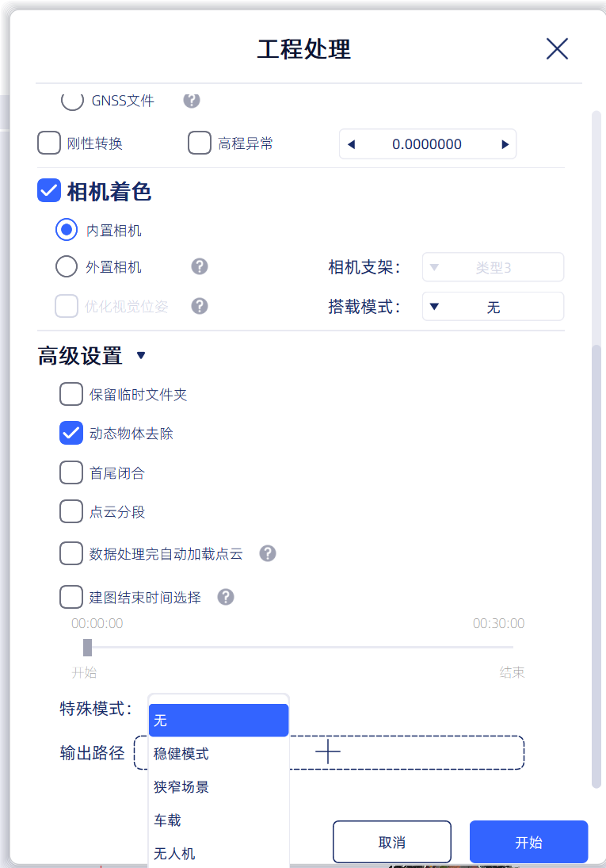
Task: Open the 搭载模式 dropdown
Action: point(493,307)
